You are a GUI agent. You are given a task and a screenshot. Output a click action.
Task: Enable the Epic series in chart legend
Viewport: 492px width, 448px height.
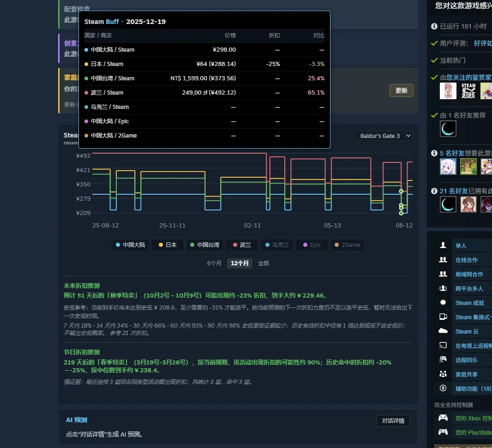312,245
